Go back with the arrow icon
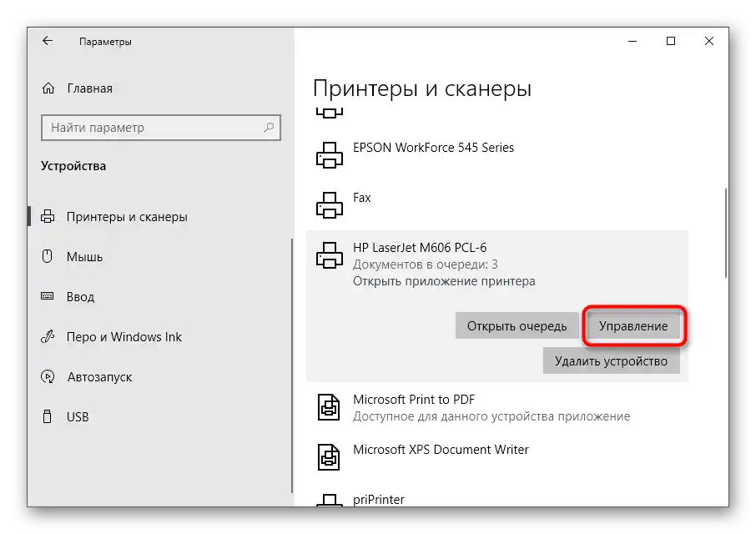The height and width of the screenshot is (534, 756). pyautogui.click(x=48, y=41)
